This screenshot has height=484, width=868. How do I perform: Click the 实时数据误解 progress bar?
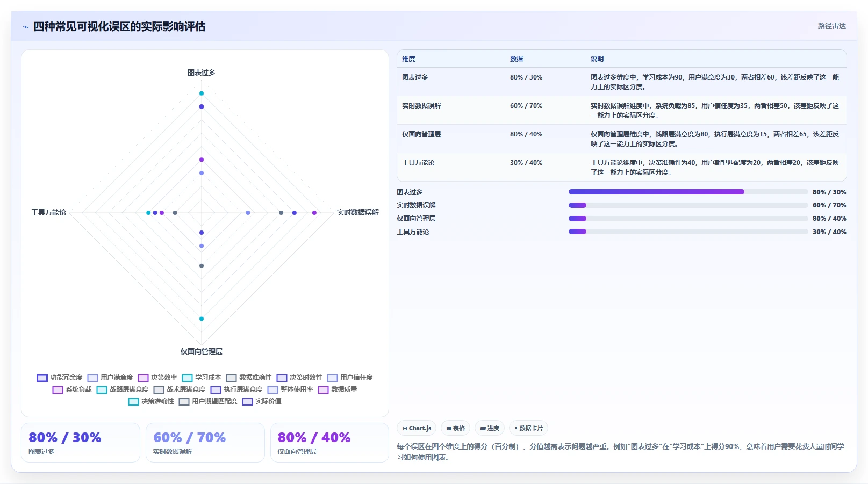[x=688, y=205]
